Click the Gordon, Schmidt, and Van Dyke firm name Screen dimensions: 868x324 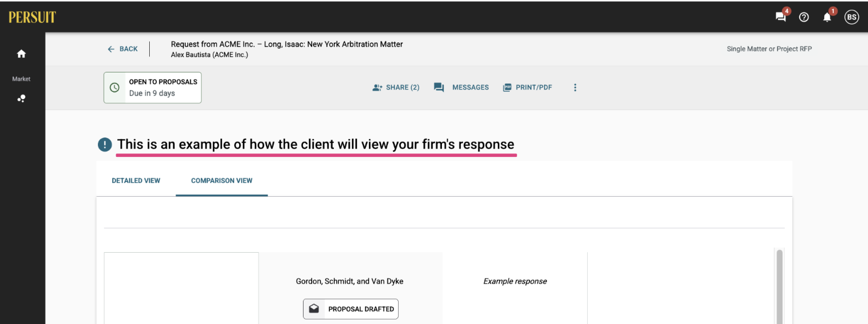click(350, 281)
